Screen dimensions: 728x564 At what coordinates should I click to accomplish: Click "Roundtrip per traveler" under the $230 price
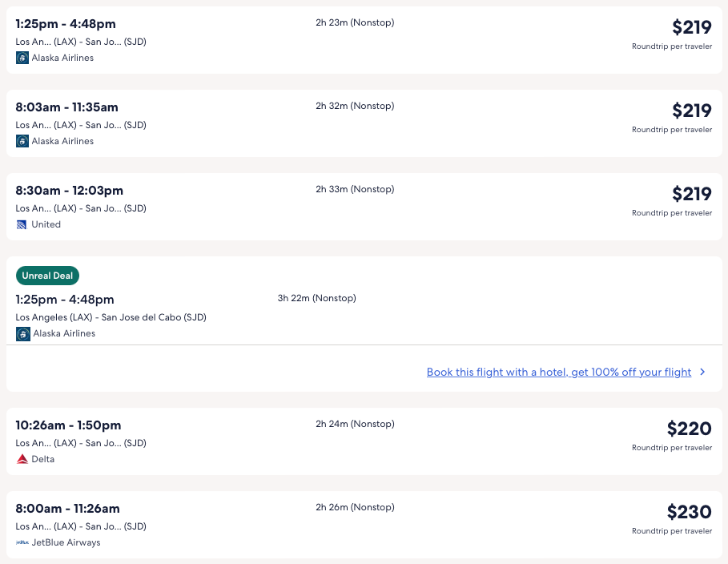[671, 531]
